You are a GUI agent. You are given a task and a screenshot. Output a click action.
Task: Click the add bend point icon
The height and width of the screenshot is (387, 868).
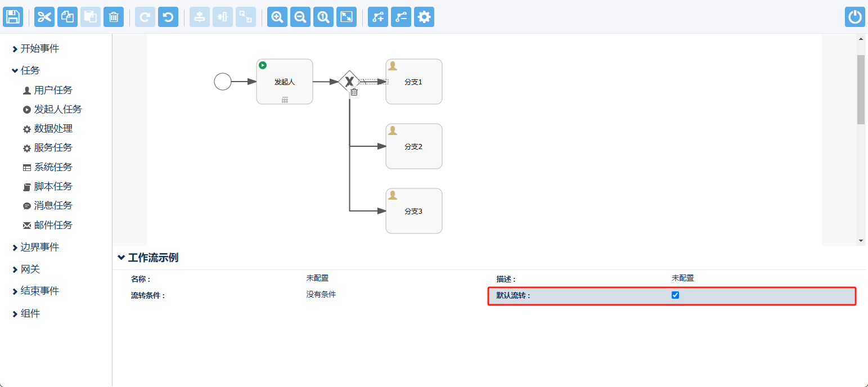(x=378, y=17)
